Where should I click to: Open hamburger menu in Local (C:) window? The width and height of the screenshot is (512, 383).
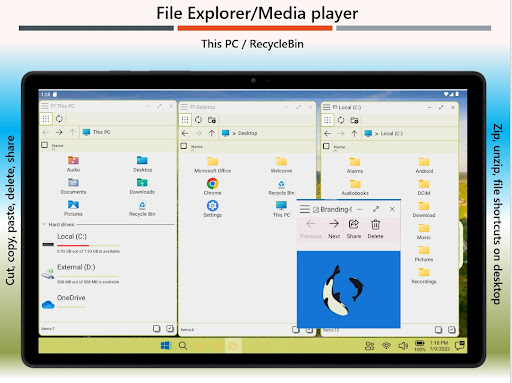(x=326, y=107)
